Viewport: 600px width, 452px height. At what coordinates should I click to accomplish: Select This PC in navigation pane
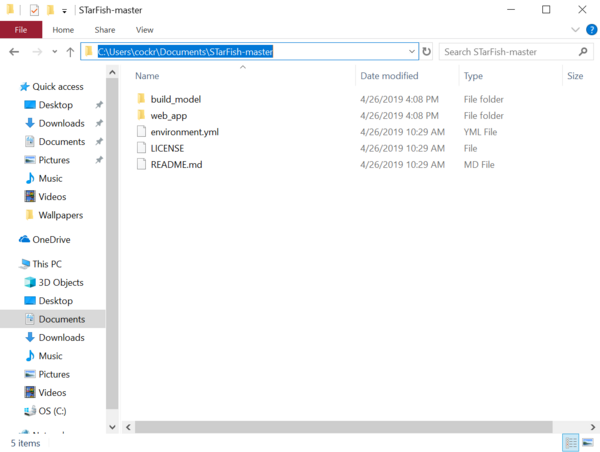(x=47, y=264)
